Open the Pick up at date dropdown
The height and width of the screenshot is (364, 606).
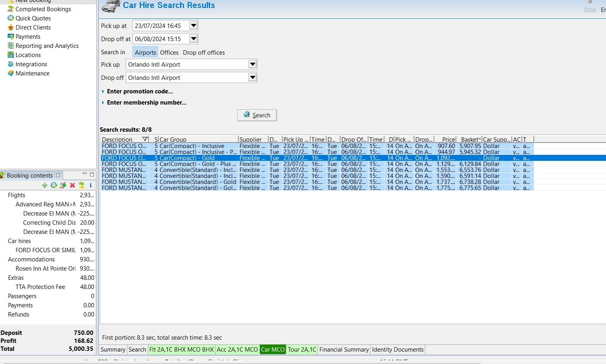point(193,26)
